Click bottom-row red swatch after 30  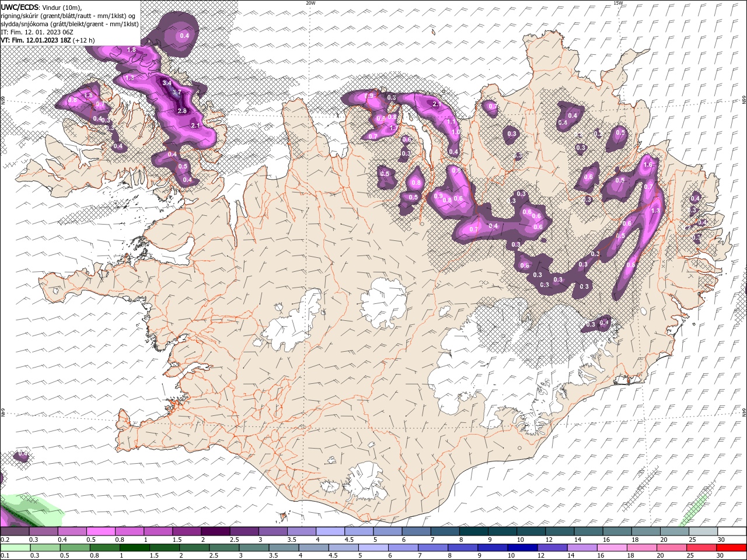point(731,548)
